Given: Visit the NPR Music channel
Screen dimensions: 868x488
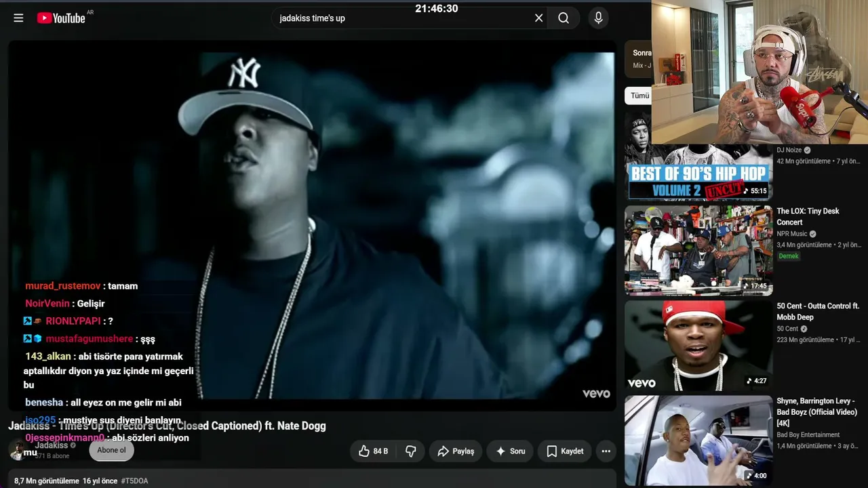Looking at the screenshot, I should tap(792, 234).
